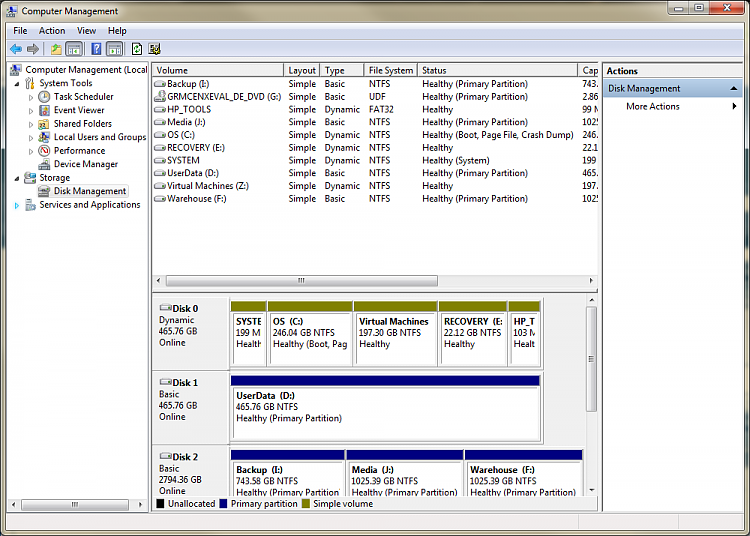Click the Backup (I:) volume drive icon

point(160,84)
